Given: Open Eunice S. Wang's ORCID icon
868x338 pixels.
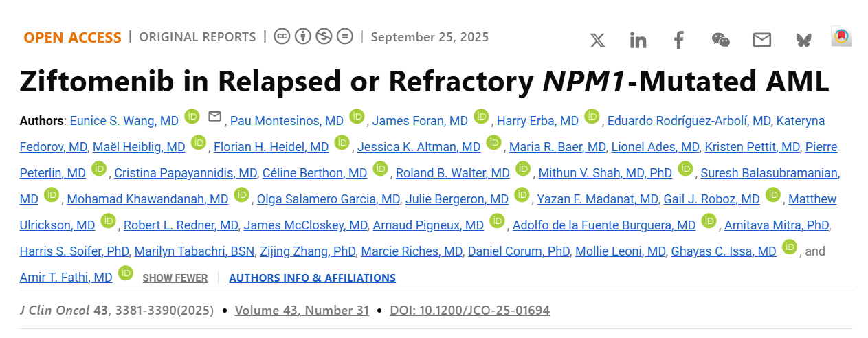Looking at the screenshot, I should [192, 116].
